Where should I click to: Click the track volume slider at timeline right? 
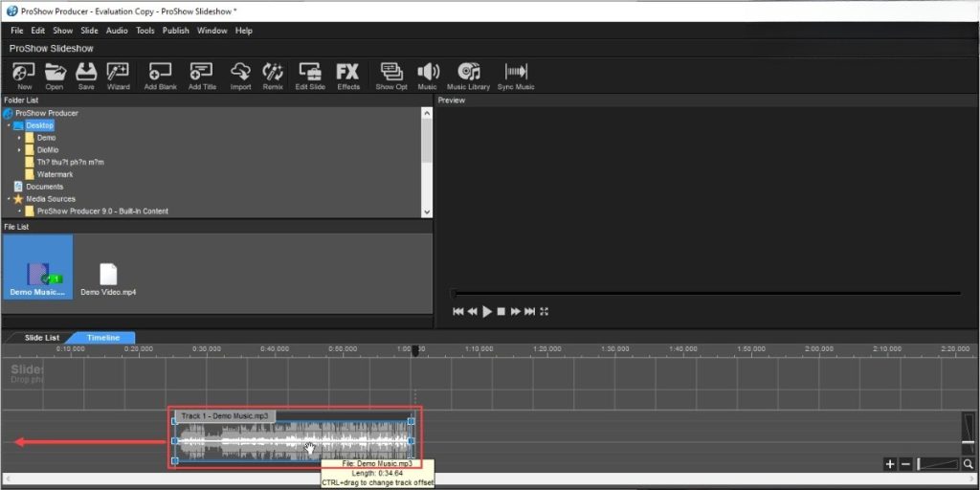coord(969,434)
